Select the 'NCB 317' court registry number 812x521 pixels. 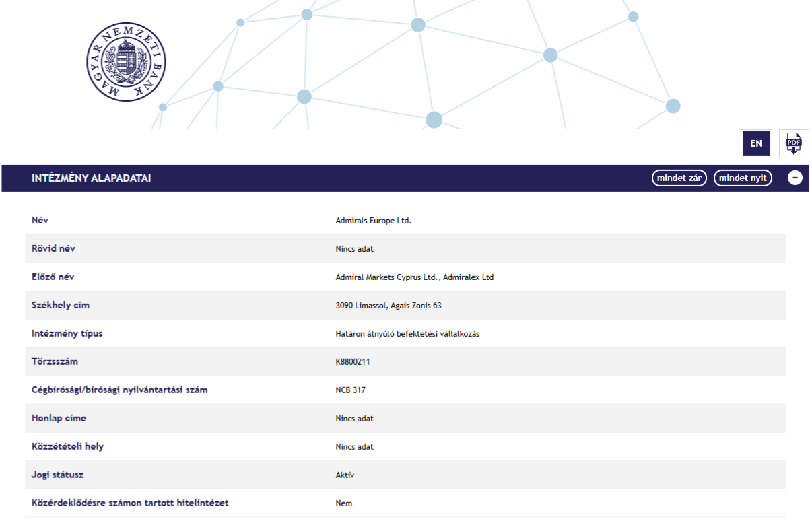coord(351,390)
